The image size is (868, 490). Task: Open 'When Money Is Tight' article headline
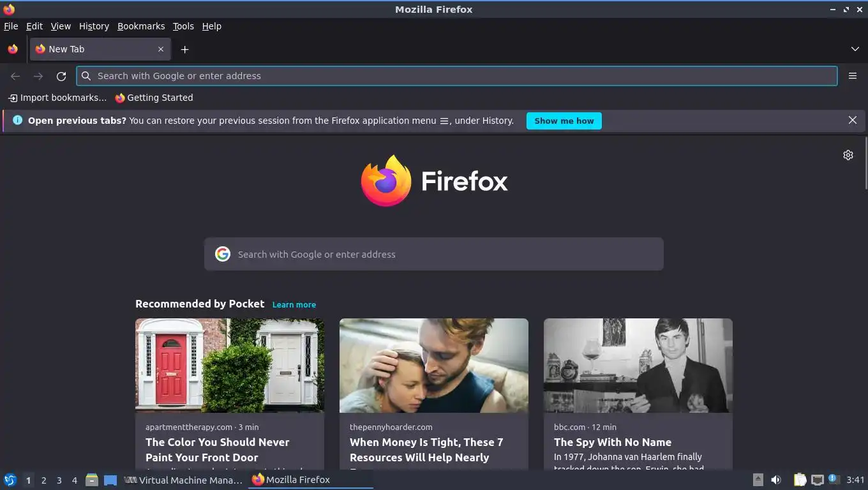tap(426, 450)
